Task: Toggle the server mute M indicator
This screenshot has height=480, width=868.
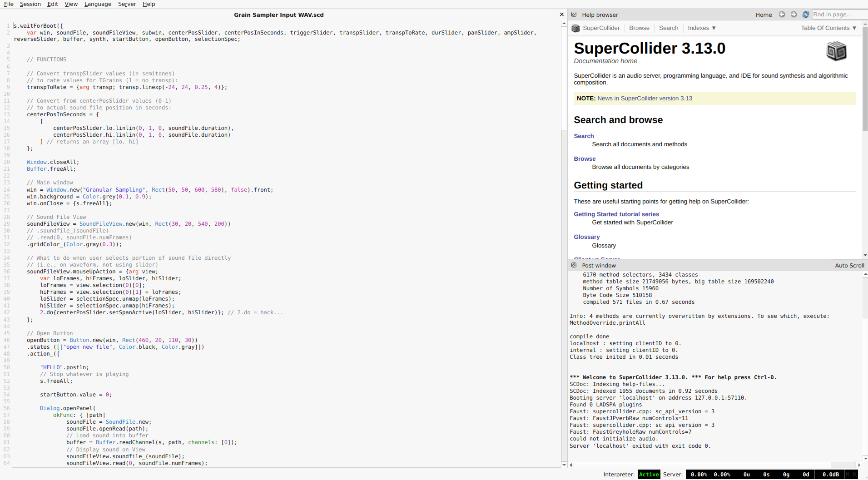Action: tap(847, 475)
